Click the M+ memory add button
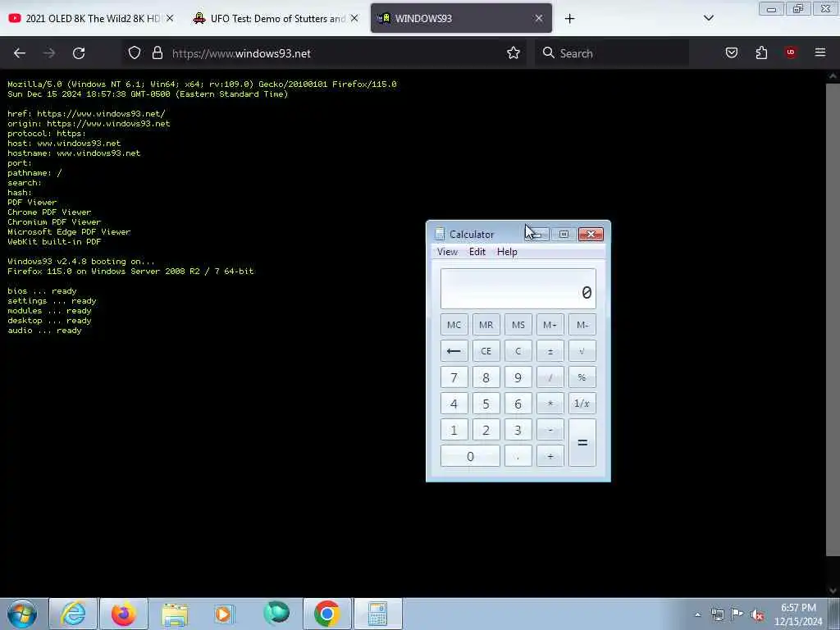Image resolution: width=840 pixels, height=630 pixels. point(550,325)
